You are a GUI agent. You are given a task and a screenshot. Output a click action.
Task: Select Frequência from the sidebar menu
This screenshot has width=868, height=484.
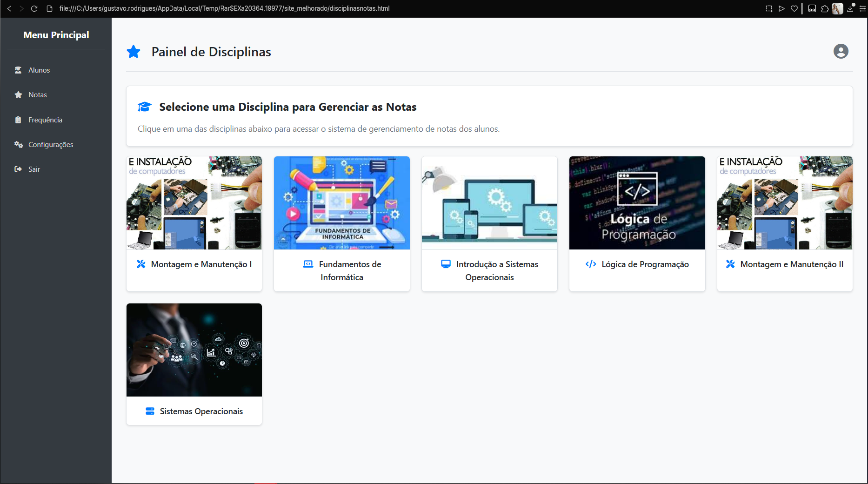coord(45,120)
